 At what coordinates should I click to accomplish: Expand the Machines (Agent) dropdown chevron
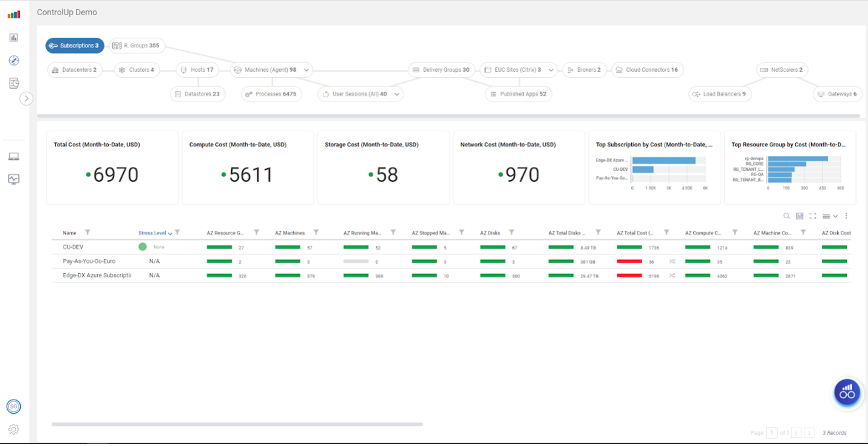(307, 70)
